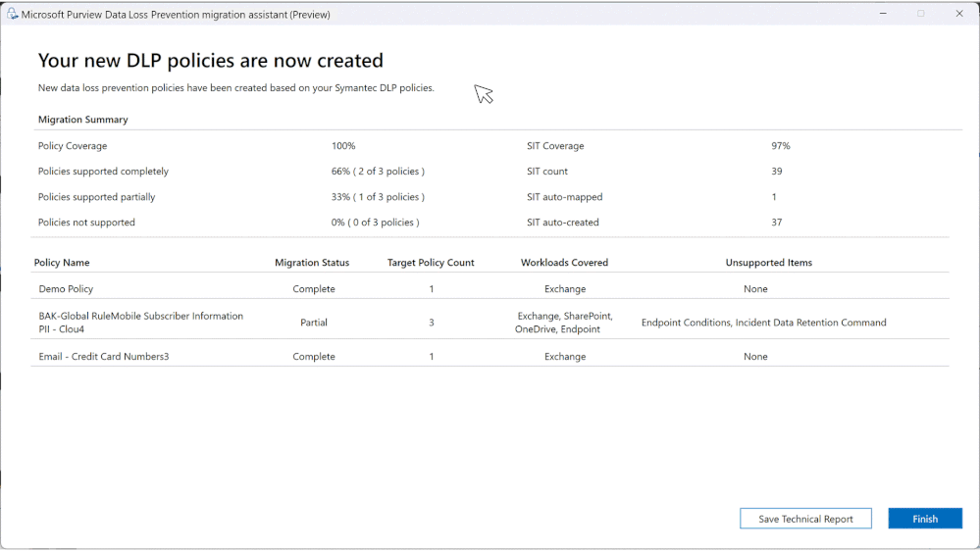Click the SIT auto-mapped value 1
Viewport: 980px width, 551px height.
pos(774,197)
